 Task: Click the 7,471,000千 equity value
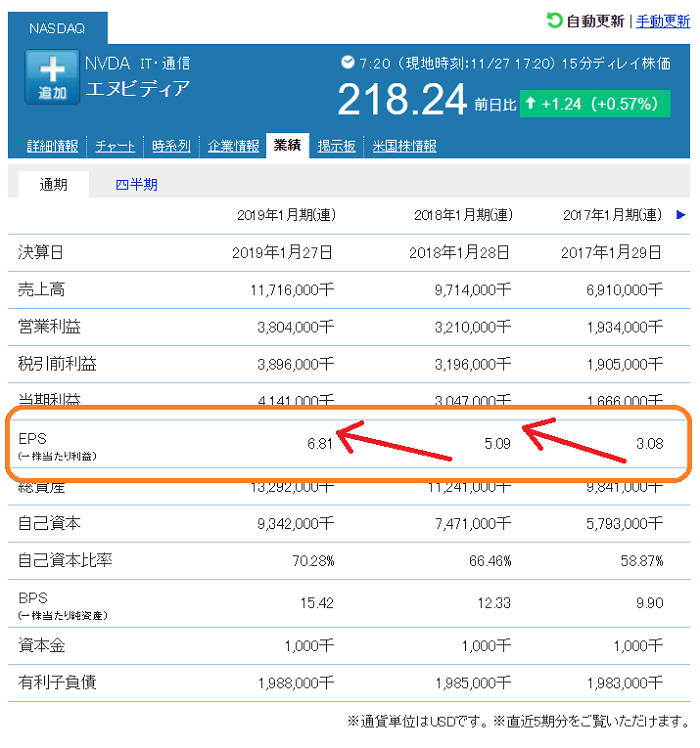tap(472, 524)
